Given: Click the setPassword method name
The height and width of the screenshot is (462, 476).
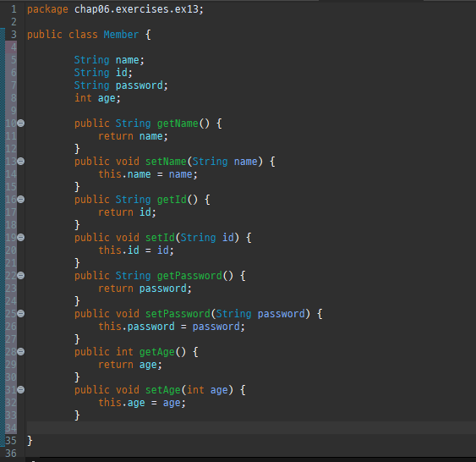Looking at the screenshot, I should click(x=178, y=314).
